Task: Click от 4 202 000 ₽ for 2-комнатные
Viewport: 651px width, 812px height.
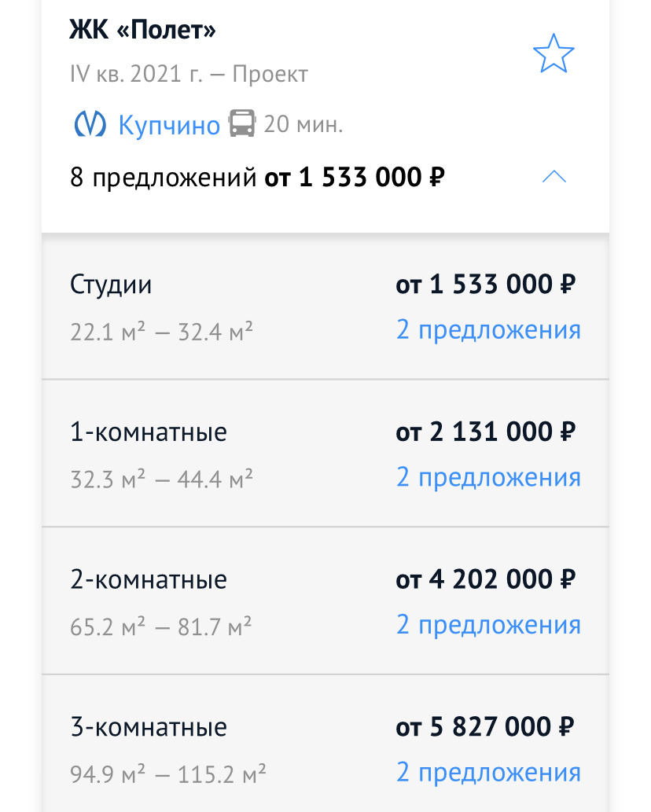Action: click(485, 579)
